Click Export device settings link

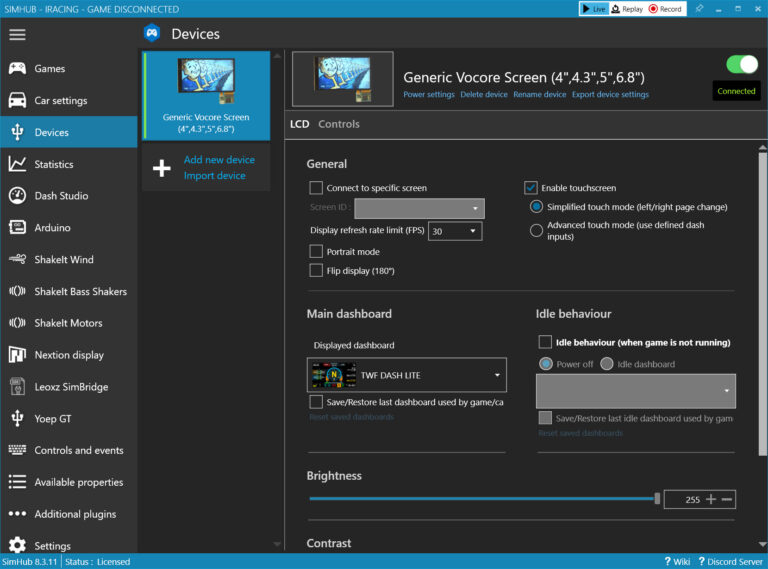[x=610, y=95]
